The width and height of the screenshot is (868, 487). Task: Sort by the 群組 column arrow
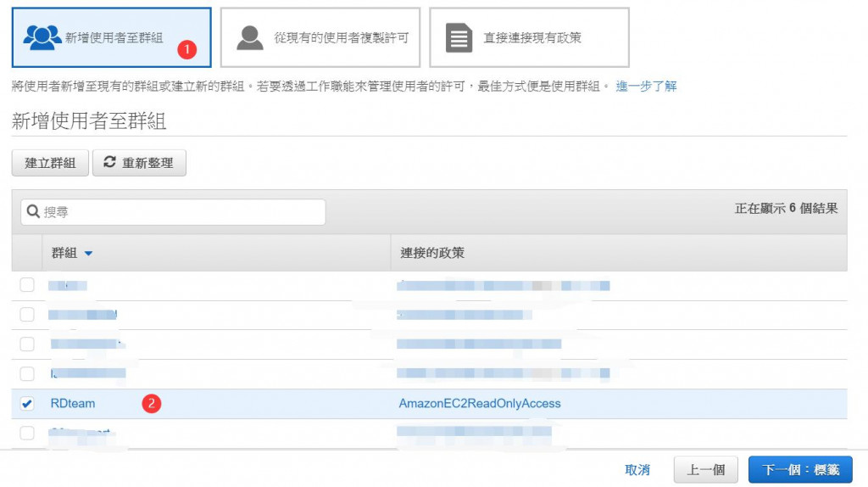[x=88, y=254]
